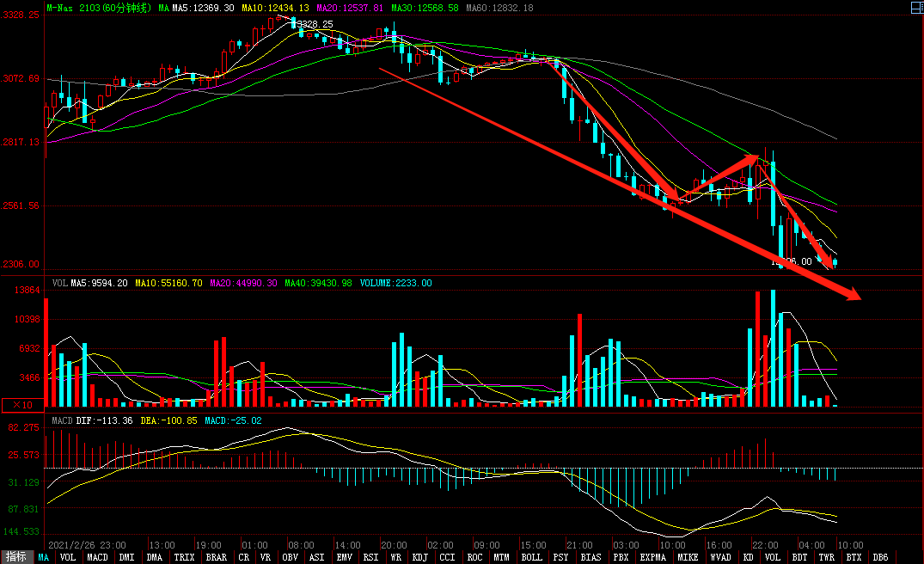The width and height of the screenshot is (924, 564).
Task: Switch to the MACD indicator tab
Action: [x=98, y=558]
